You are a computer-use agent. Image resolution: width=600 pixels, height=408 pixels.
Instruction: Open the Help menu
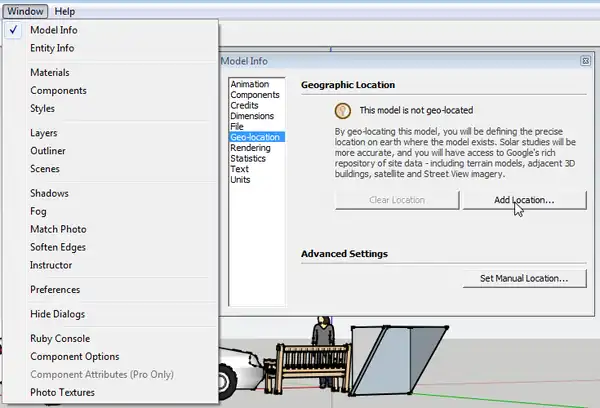tap(65, 10)
